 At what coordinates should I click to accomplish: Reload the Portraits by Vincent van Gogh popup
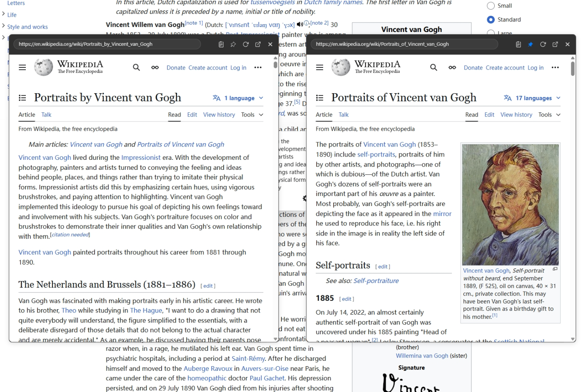click(246, 44)
